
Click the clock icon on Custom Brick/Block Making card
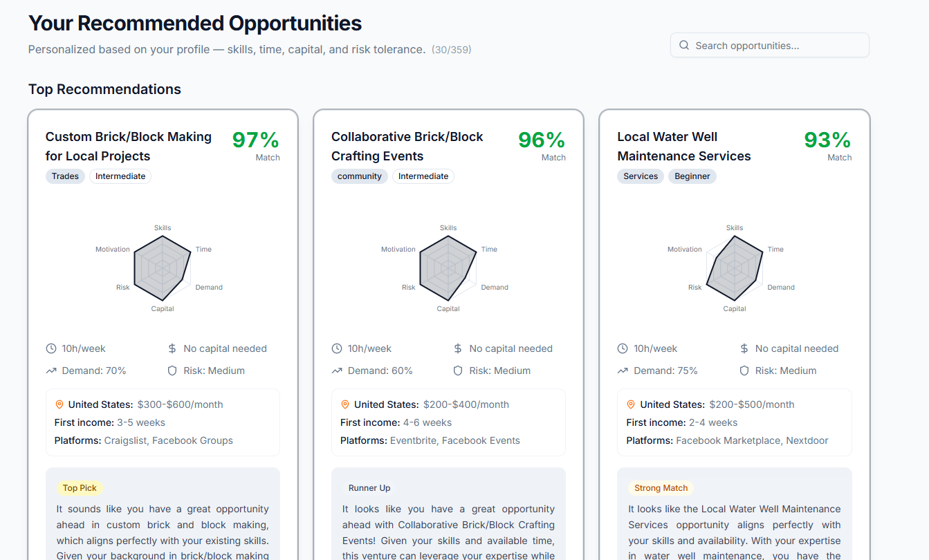(x=50, y=348)
